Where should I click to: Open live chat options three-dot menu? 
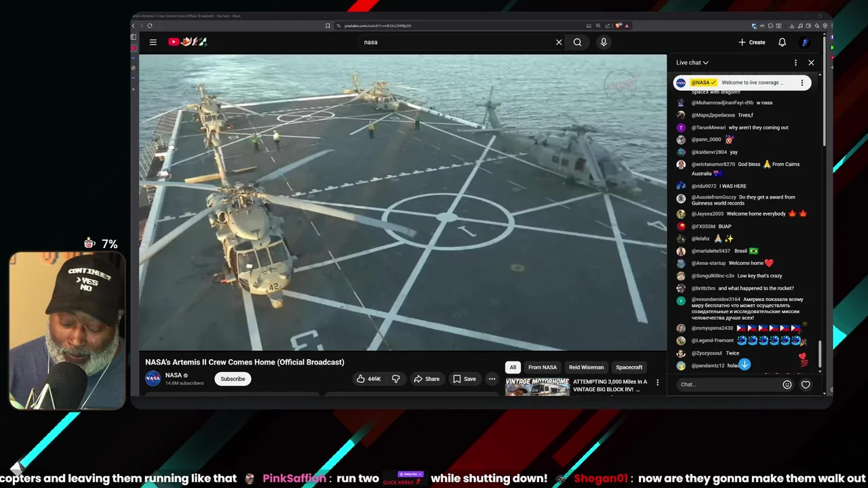(795, 62)
